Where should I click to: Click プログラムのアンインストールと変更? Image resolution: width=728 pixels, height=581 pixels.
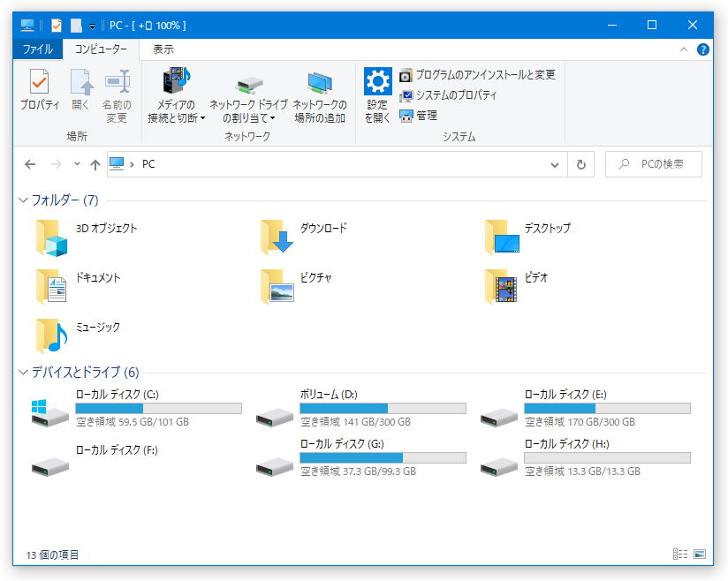point(477,75)
